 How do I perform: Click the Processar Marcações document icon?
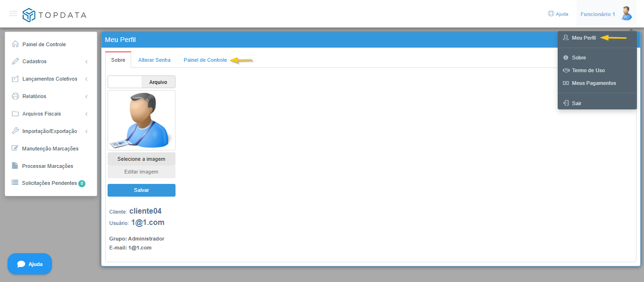15,166
